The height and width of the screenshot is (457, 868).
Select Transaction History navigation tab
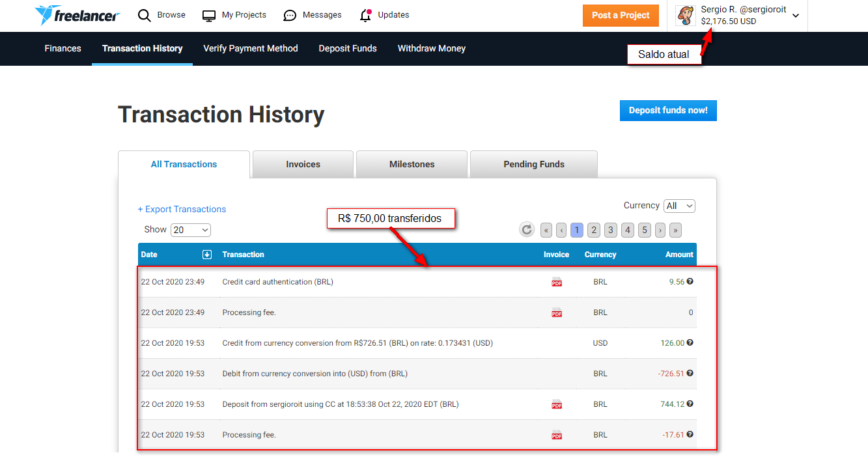tap(143, 48)
